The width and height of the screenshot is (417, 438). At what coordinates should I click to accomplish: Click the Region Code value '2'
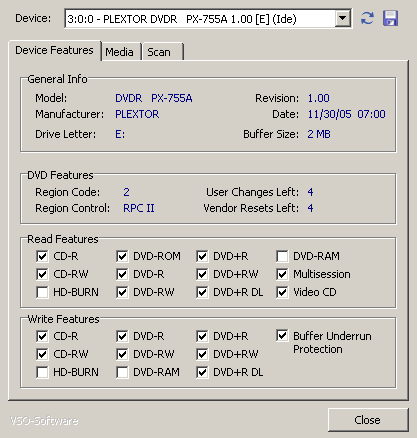coord(126,192)
